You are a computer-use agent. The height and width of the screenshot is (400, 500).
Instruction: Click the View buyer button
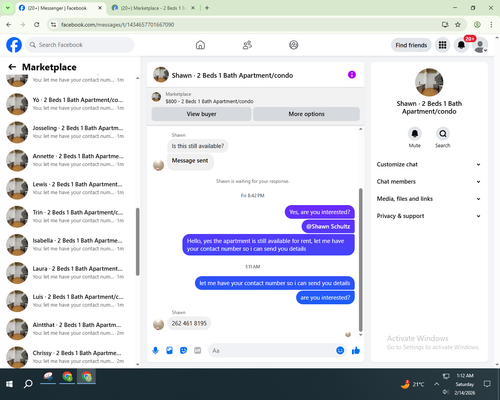201,114
